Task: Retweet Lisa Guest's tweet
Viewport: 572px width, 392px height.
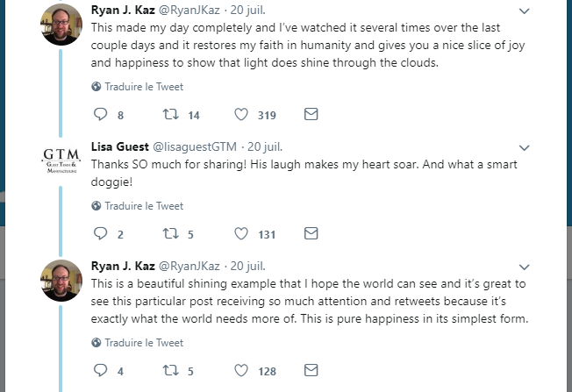Action: point(171,234)
